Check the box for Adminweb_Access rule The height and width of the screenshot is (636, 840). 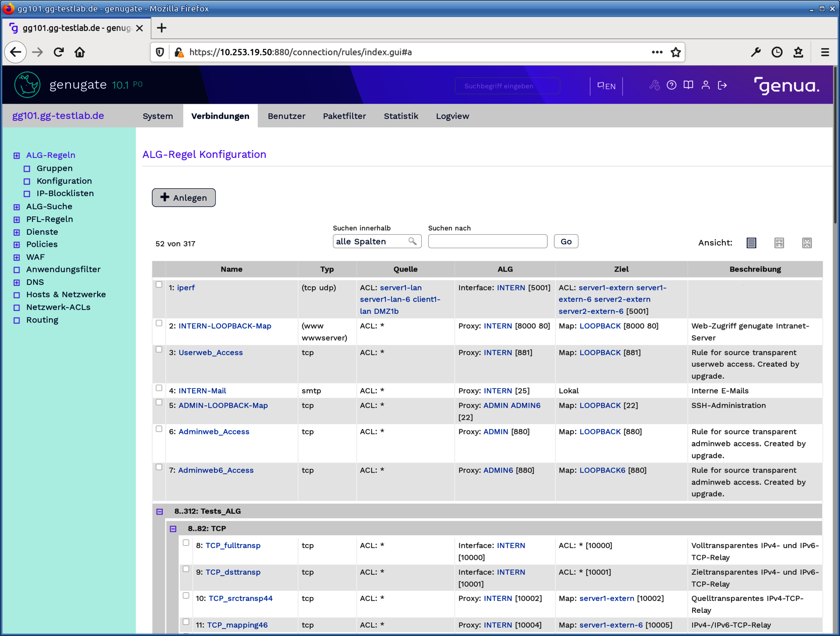159,429
